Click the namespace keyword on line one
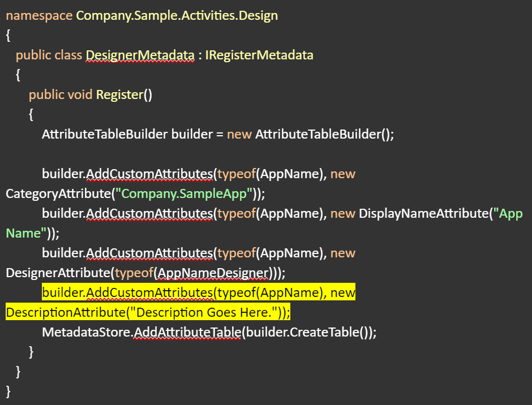Image resolution: width=532 pixels, height=405 pixels. [38, 15]
